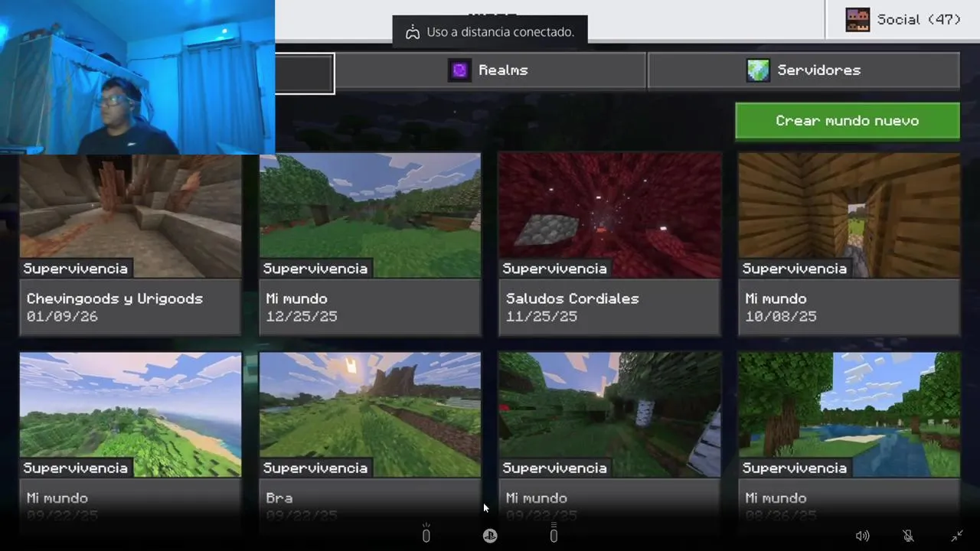Select the world name Chevingoods y Urigoods

(x=115, y=298)
